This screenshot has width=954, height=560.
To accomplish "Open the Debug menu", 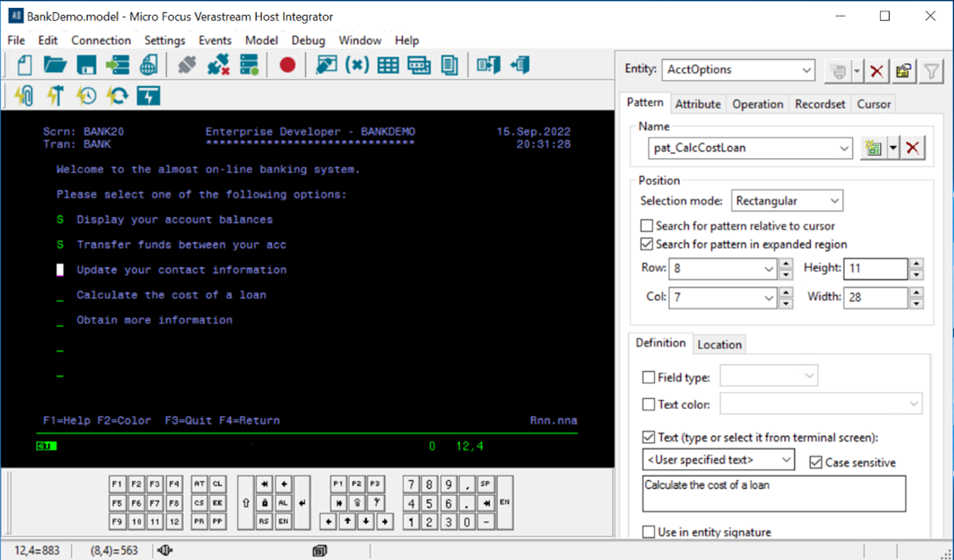I will click(308, 40).
